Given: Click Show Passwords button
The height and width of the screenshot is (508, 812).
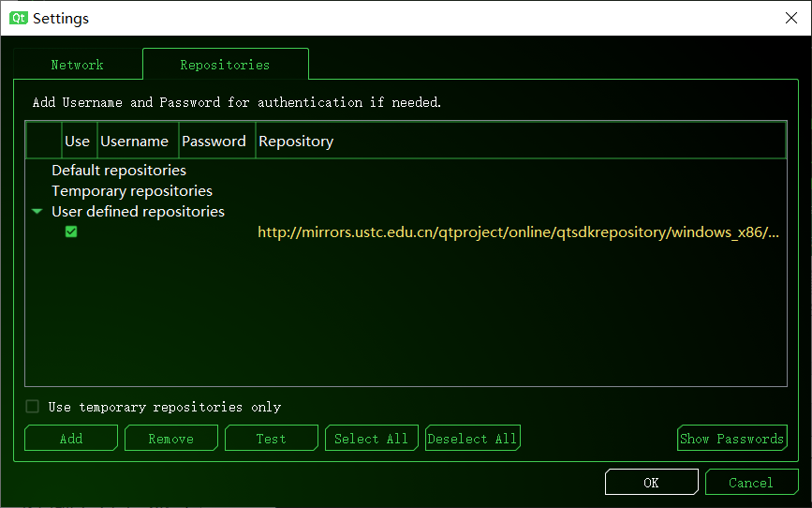Looking at the screenshot, I should 732,438.
